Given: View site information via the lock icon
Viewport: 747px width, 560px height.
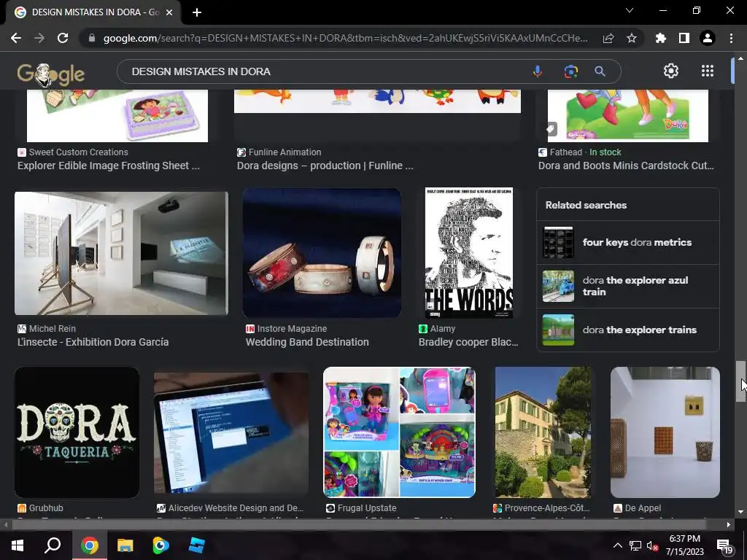Looking at the screenshot, I should click(x=91, y=38).
